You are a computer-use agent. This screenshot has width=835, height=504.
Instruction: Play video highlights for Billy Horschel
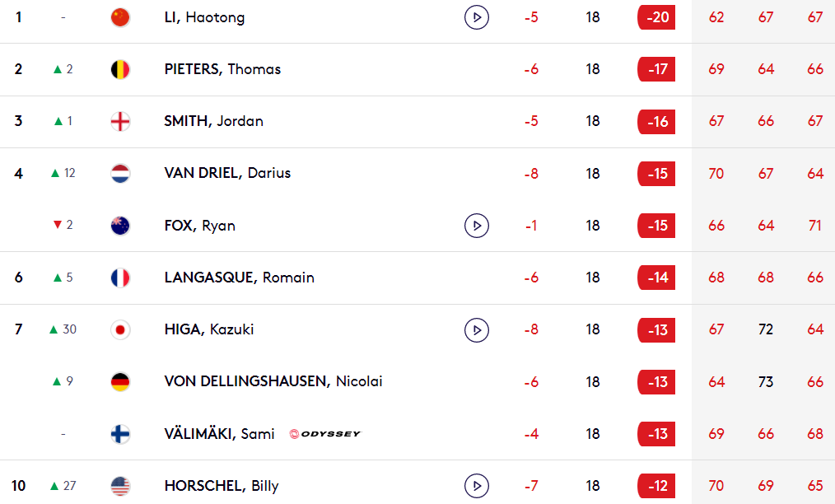pos(477,486)
